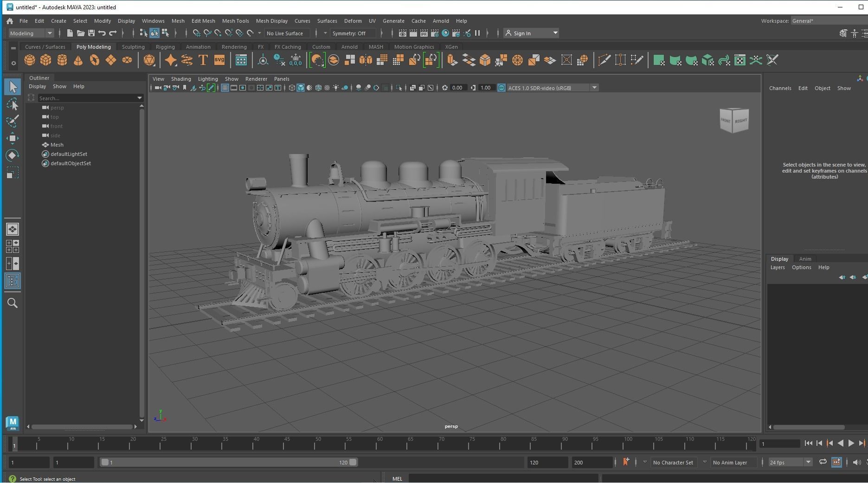The height and width of the screenshot is (483, 868).
Task: Select the Lasso tool in the toolbox
Action: (13, 104)
